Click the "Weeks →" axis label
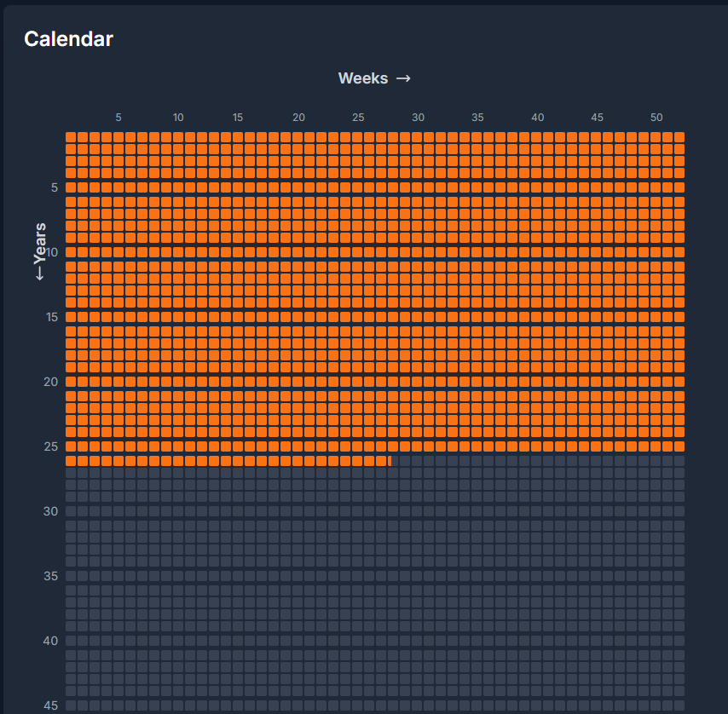Screen dimensions: 728x714 [374, 78]
